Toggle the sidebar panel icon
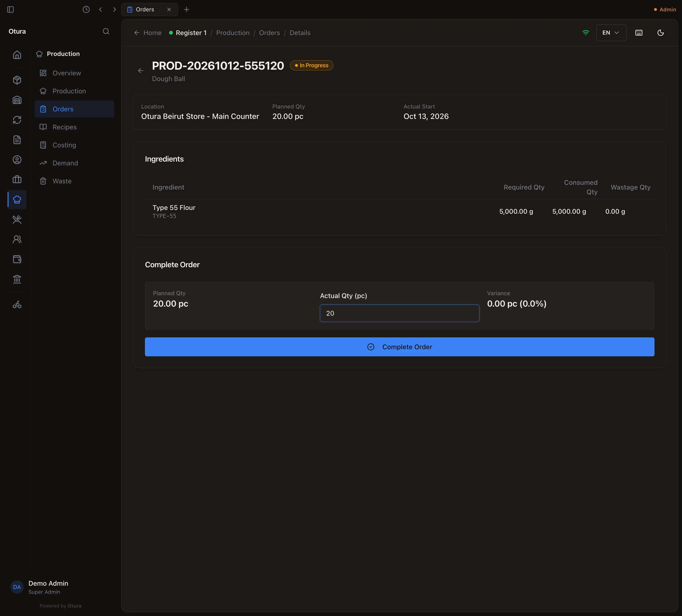The image size is (682, 616). pyautogui.click(x=10, y=9)
